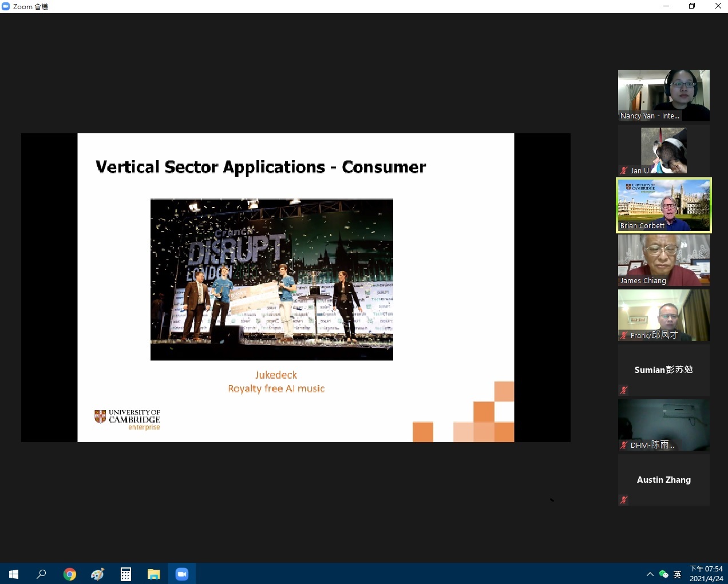Click the taskbar search magnifier icon
The height and width of the screenshot is (584, 728).
tap(41, 574)
